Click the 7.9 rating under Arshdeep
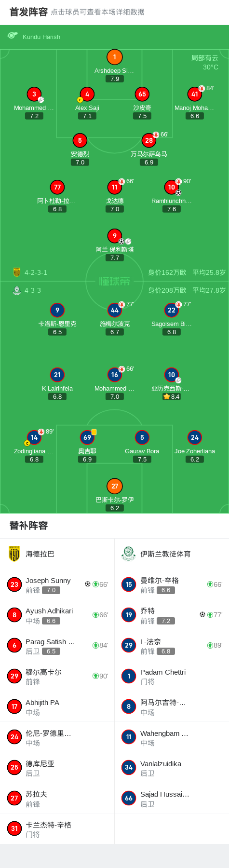The height and width of the screenshot is (868, 229). 115,79
